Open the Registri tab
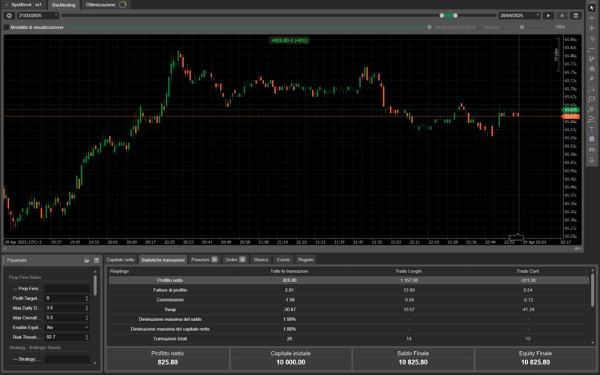This screenshot has width=600, height=375. [305, 260]
